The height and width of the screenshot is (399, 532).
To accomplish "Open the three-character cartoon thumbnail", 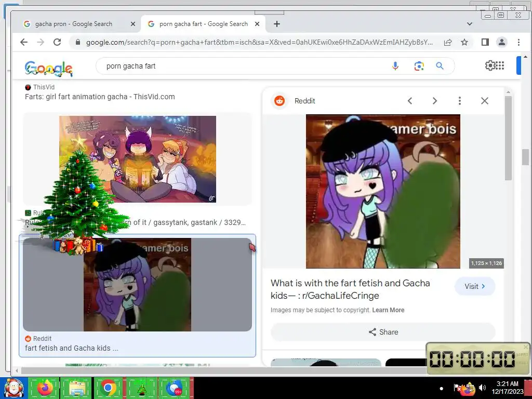I will pyautogui.click(x=138, y=159).
